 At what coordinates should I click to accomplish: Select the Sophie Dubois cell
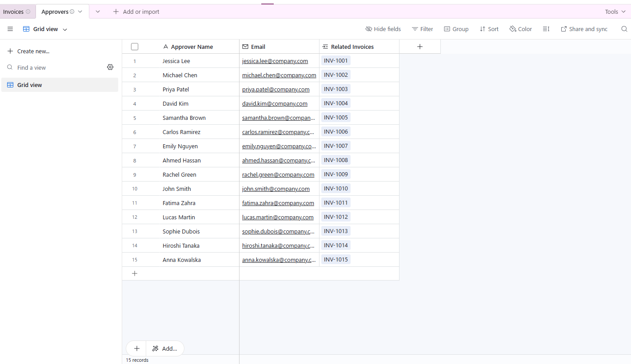click(199, 231)
